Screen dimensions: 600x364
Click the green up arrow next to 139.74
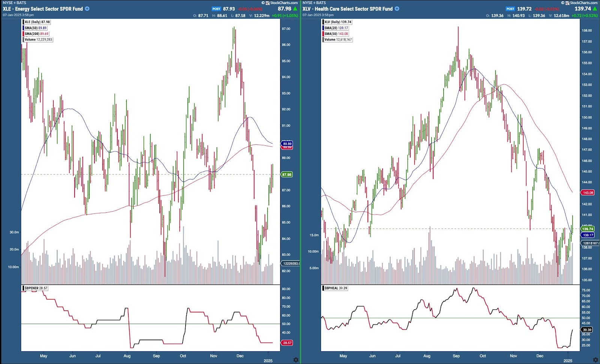[x=595, y=9]
